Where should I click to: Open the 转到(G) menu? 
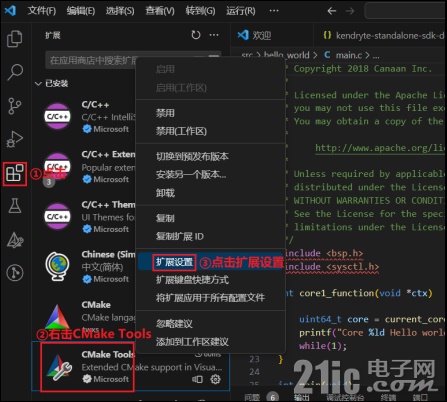coord(200,11)
